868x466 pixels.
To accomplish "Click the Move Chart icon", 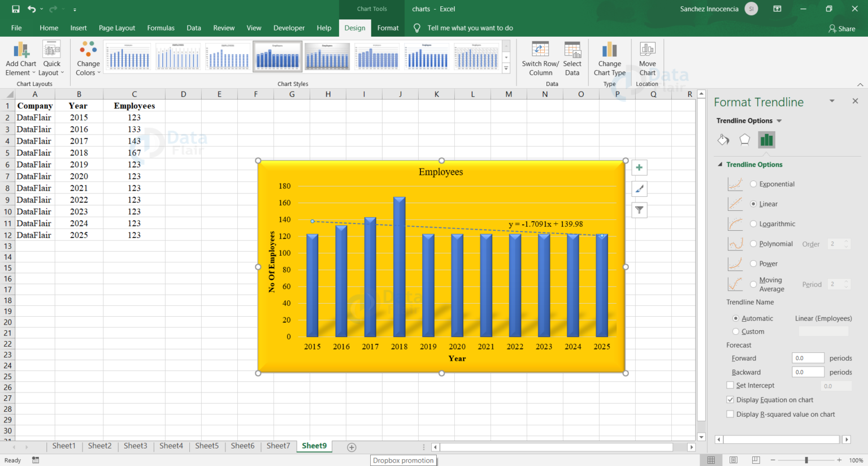I will pyautogui.click(x=648, y=50).
